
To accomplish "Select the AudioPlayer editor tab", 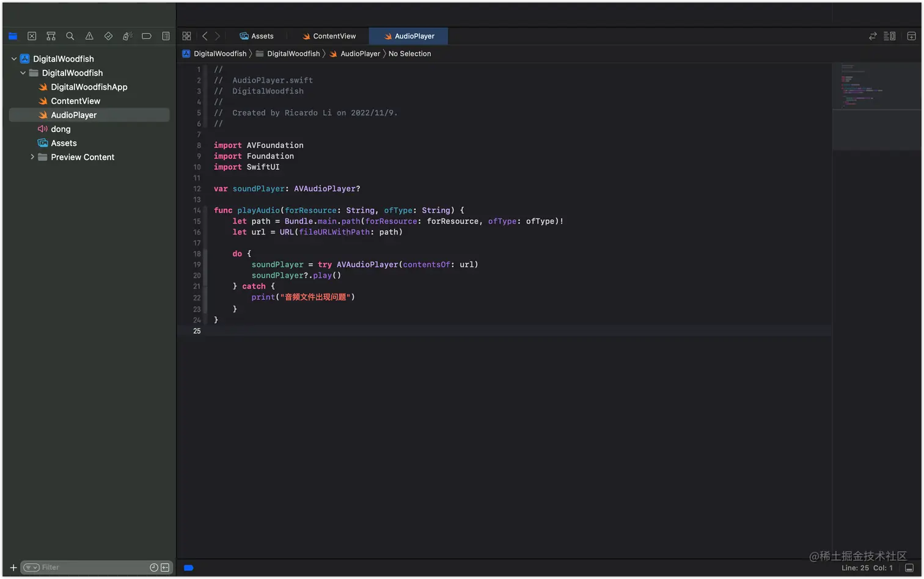I will tap(409, 36).
